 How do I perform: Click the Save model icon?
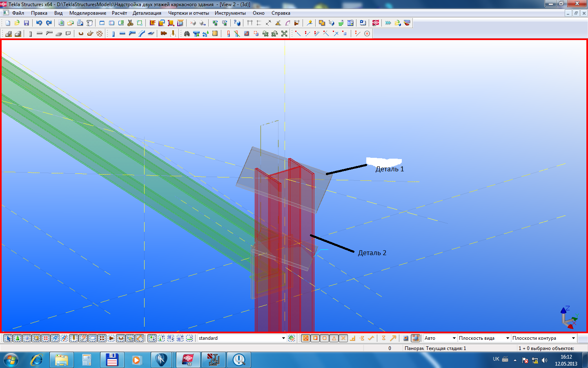(x=27, y=23)
